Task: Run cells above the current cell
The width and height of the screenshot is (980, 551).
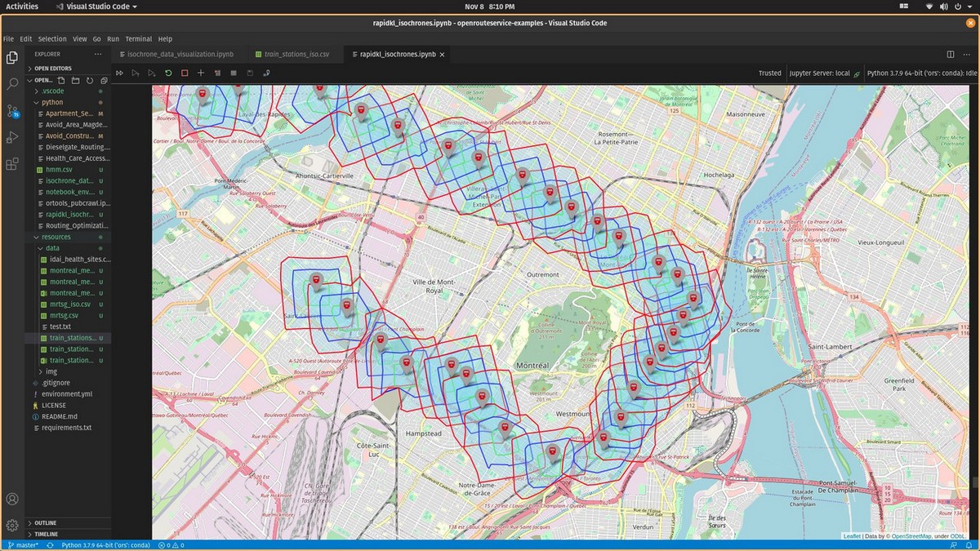Action: (x=136, y=73)
